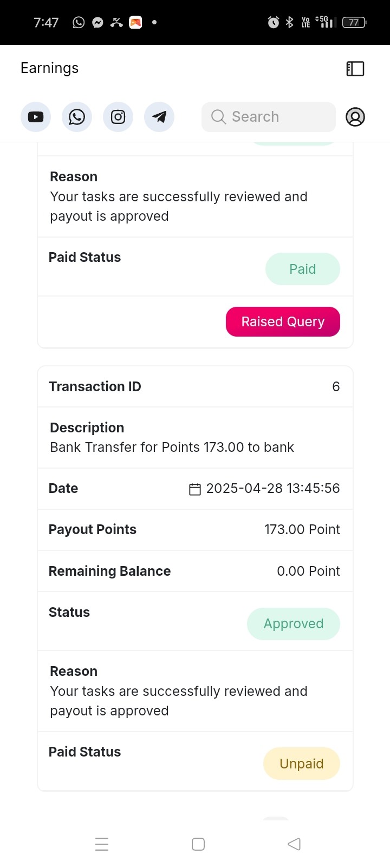Tap the Earnings page title
This screenshot has height=868, width=390.
pos(49,68)
